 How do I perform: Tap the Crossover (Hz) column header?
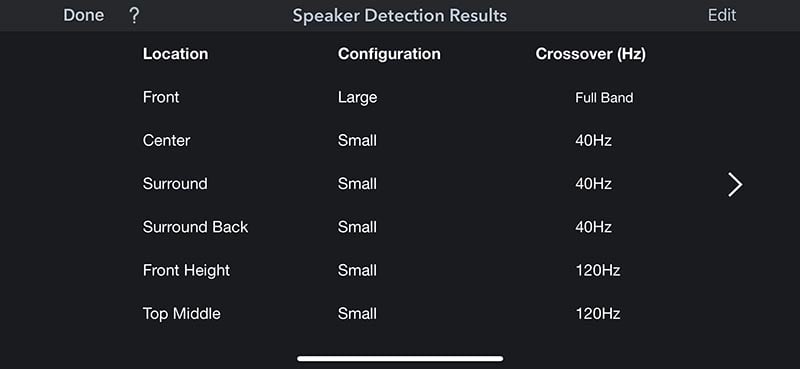coord(590,54)
